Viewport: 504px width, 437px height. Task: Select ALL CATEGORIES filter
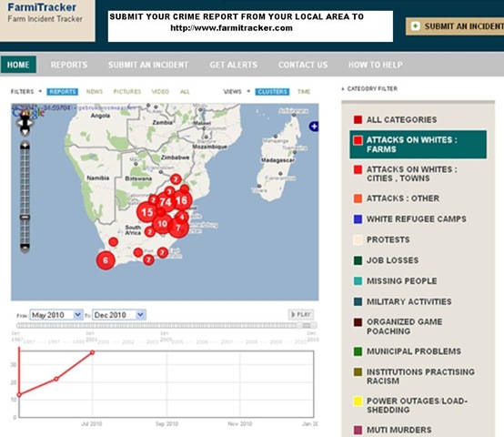click(401, 119)
